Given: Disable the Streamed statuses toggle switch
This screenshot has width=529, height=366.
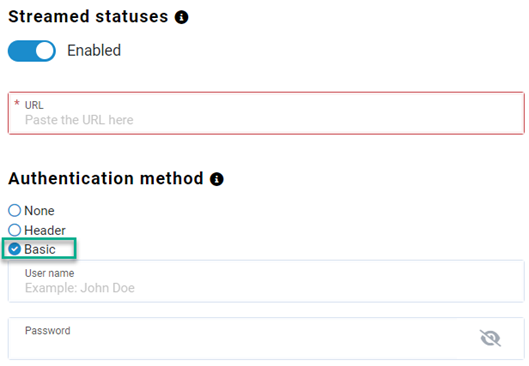Looking at the screenshot, I should [x=32, y=51].
